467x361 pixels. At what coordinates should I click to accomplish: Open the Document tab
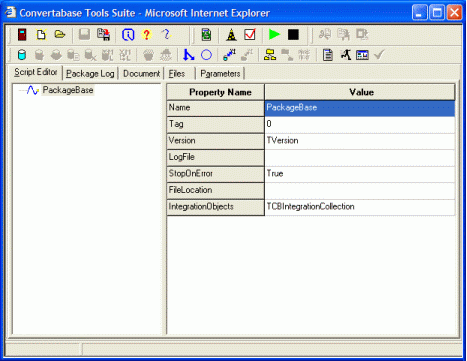tap(141, 73)
